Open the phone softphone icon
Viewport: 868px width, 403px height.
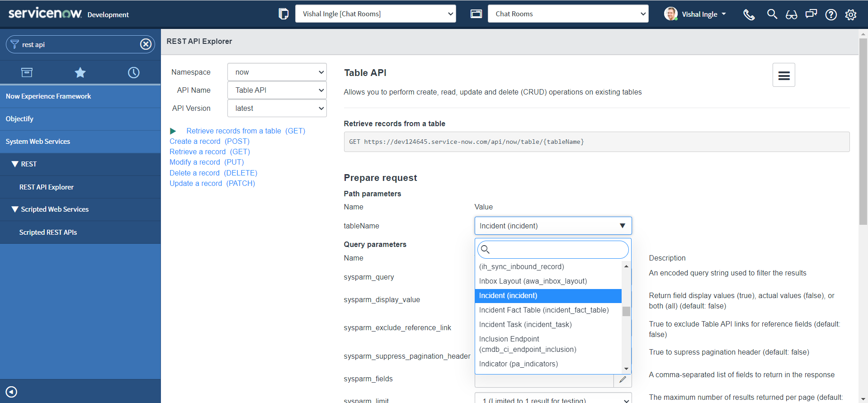(749, 14)
